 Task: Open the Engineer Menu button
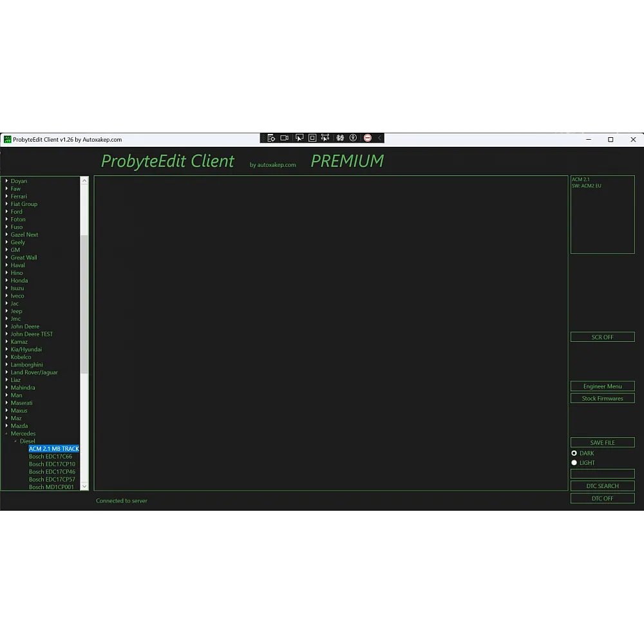[x=603, y=386]
